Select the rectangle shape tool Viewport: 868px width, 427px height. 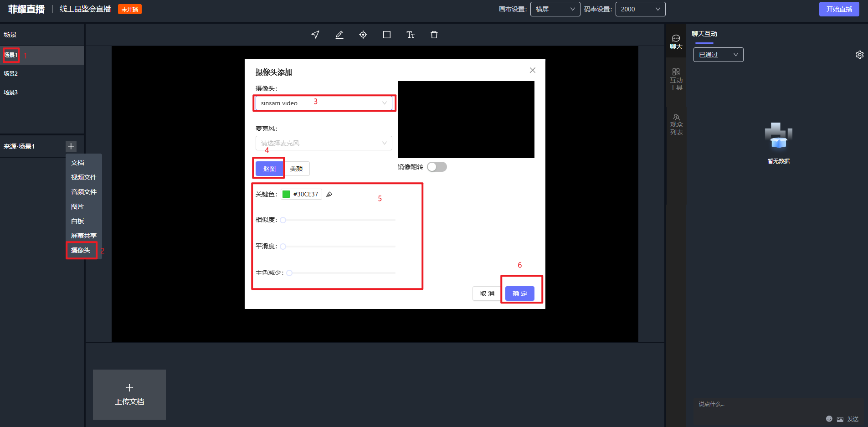point(387,35)
